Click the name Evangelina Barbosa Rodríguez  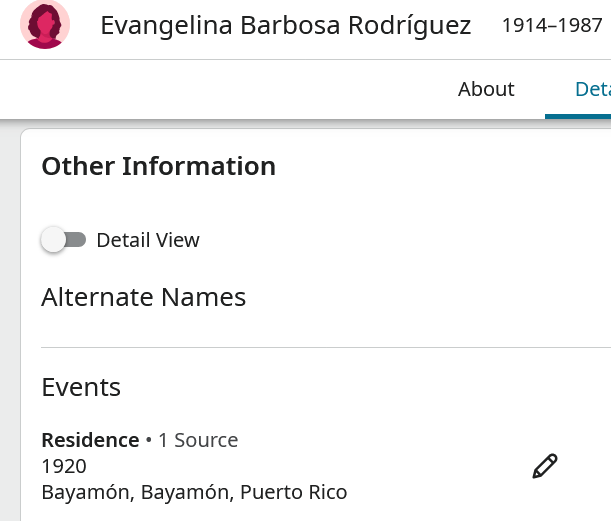pos(285,26)
